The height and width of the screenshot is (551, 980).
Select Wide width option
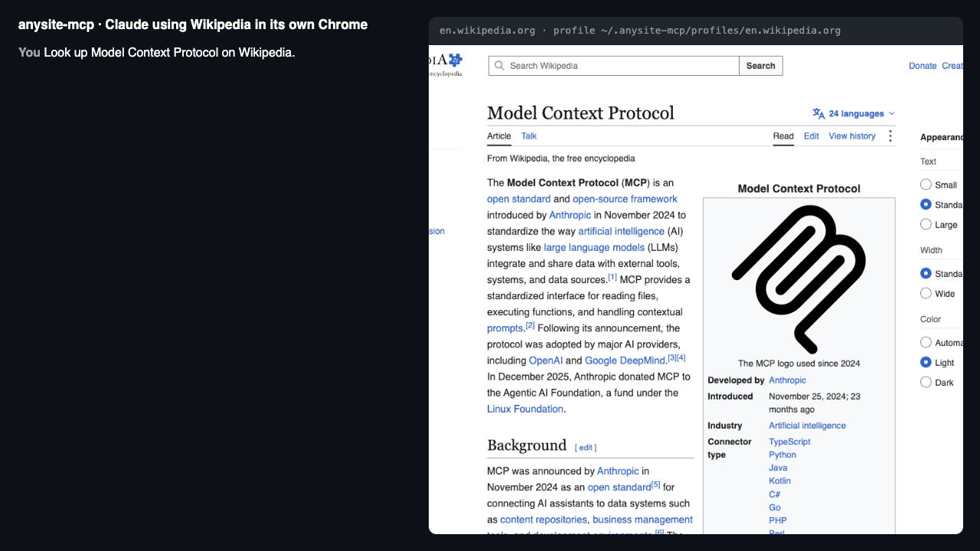[x=926, y=293]
